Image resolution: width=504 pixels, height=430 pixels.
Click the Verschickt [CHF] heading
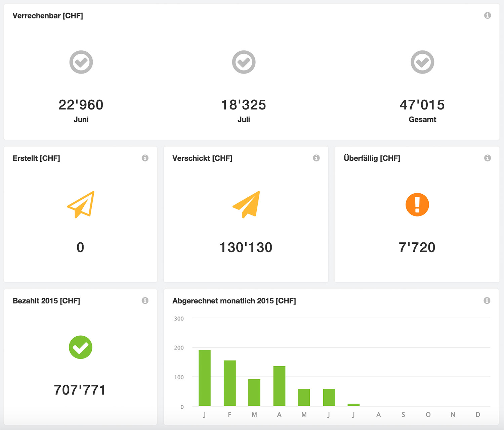coord(202,158)
